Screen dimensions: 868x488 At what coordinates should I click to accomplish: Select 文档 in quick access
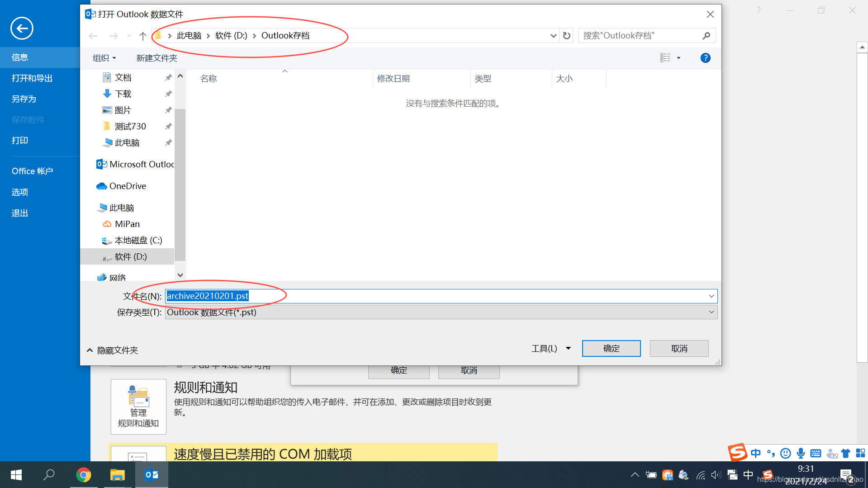[x=123, y=78]
